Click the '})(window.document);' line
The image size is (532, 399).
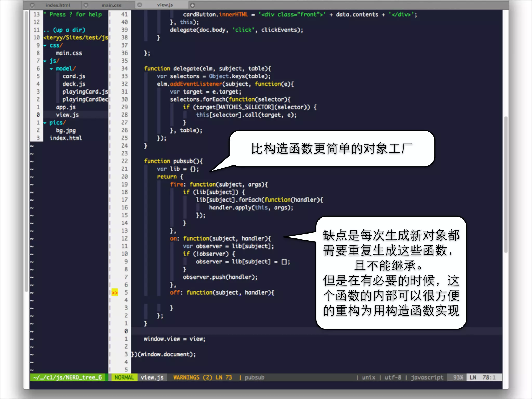163,354
